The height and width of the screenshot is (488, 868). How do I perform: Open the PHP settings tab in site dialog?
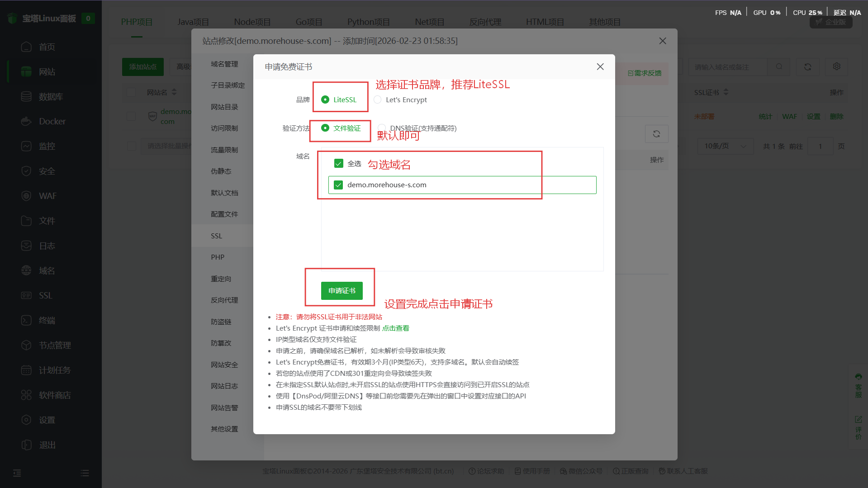pos(218,257)
